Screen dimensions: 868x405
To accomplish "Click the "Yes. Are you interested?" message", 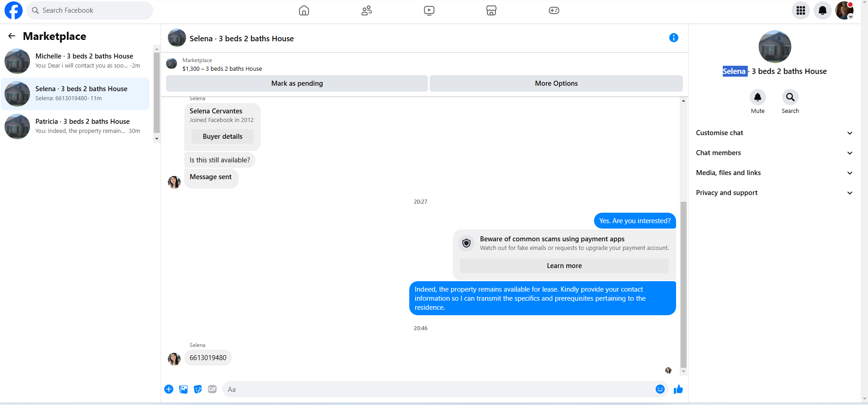I will pos(635,221).
